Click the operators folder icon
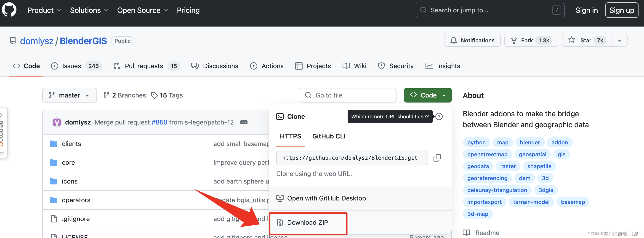Image resolution: width=644 pixels, height=238 pixels. point(53,200)
